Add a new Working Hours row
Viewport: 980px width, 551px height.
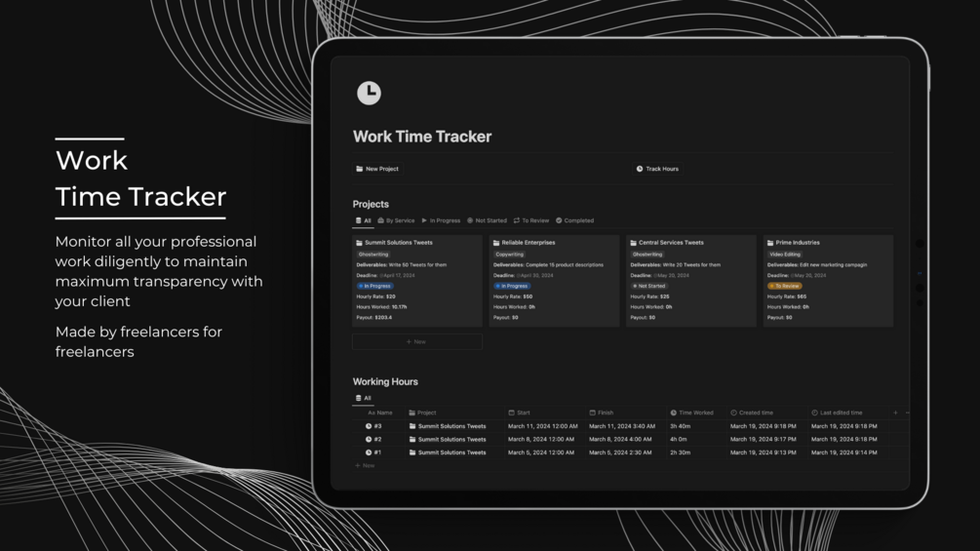coord(365,465)
